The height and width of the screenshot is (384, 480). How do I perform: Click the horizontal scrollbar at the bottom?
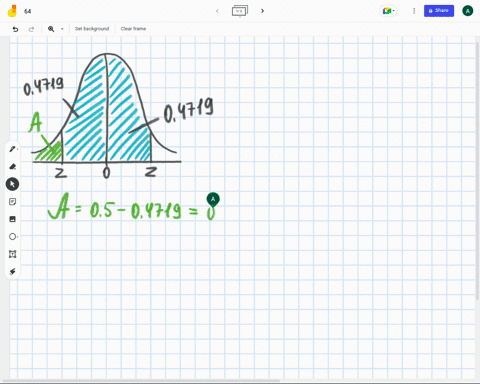[142, 381]
